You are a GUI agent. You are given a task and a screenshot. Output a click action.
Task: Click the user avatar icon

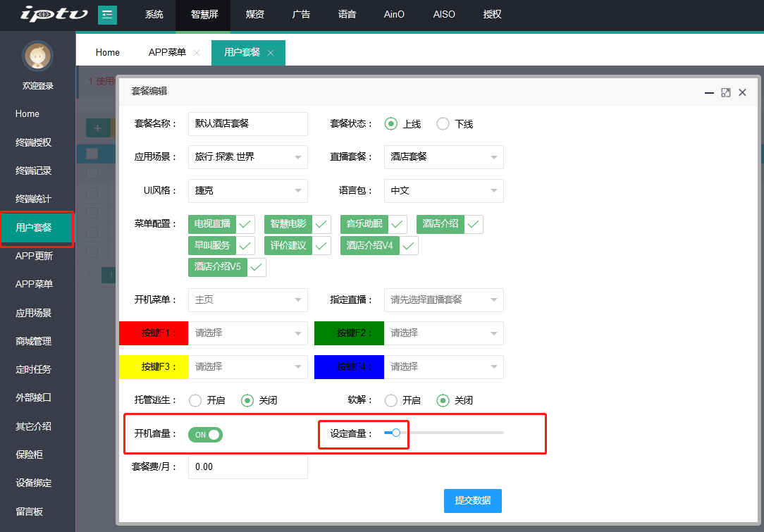[x=38, y=57]
